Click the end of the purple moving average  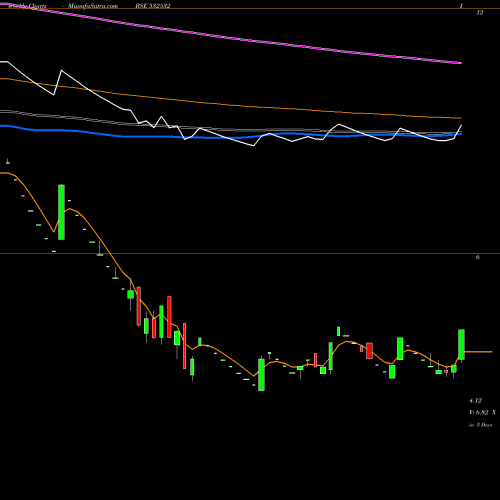[461, 63]
